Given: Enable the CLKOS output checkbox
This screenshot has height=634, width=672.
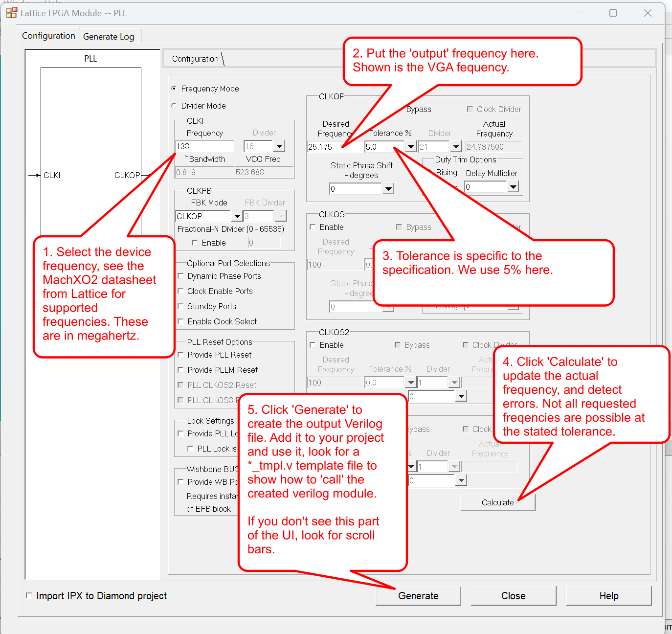Looking at the screenshot, I should pyautogui.click(x=313, y=227).
